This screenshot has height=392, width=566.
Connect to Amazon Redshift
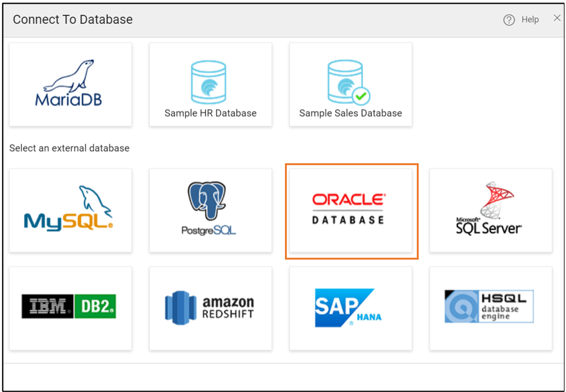tap(210, 307)
